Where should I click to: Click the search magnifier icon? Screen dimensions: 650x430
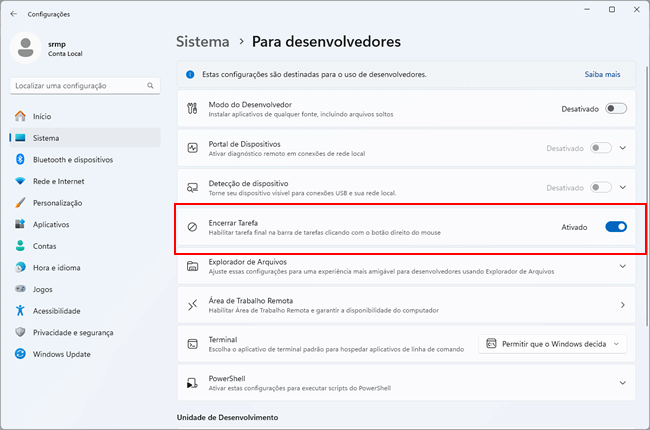point(150,85)
